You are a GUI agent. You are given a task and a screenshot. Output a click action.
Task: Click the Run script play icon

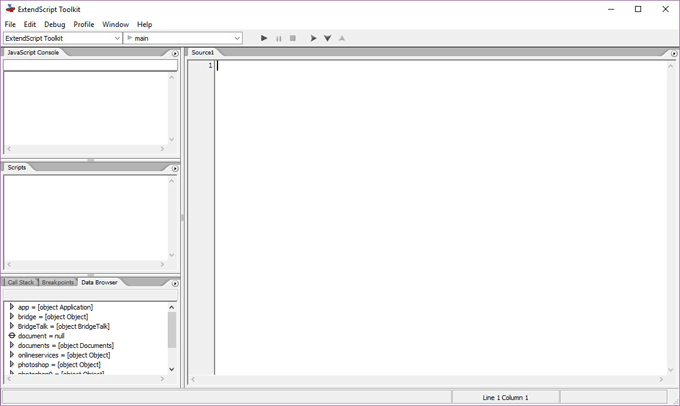[264, 38]
